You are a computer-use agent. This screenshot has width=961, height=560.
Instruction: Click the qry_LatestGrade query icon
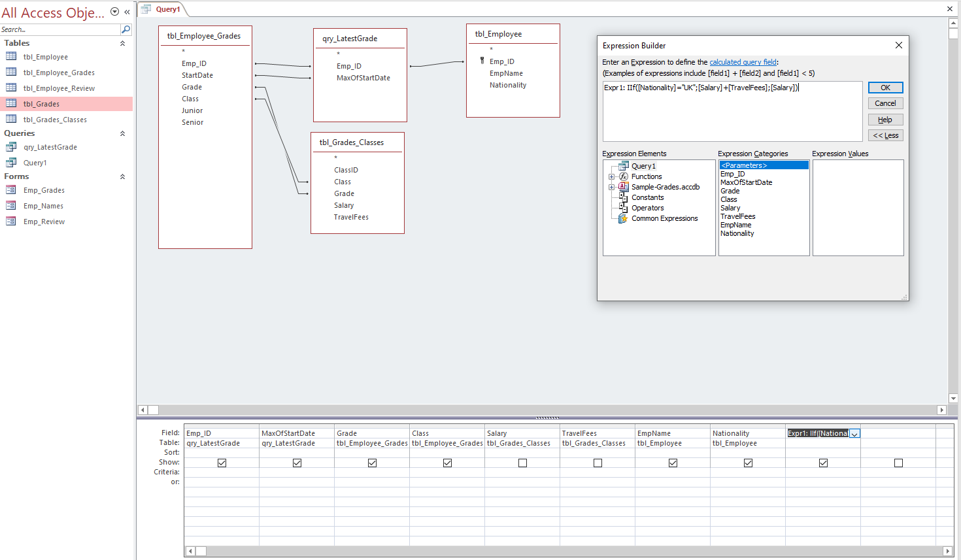(x=11, y=147)
